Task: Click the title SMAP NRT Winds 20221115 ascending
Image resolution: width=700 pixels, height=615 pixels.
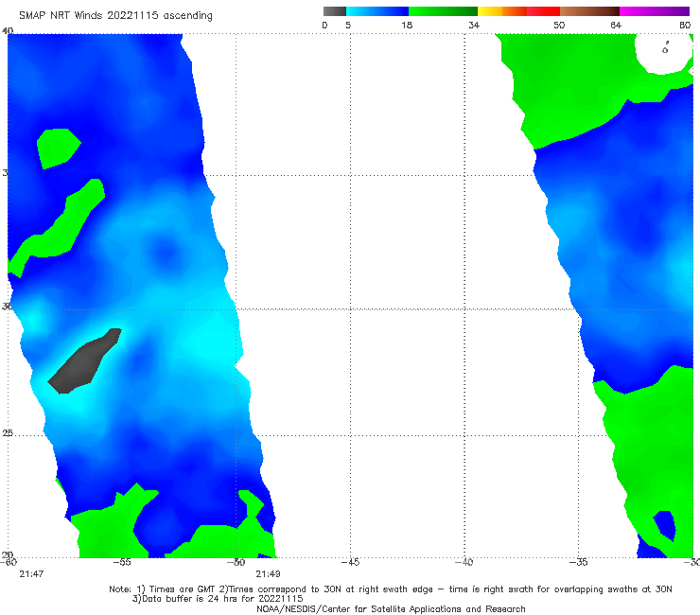Action: pos(115,15)
